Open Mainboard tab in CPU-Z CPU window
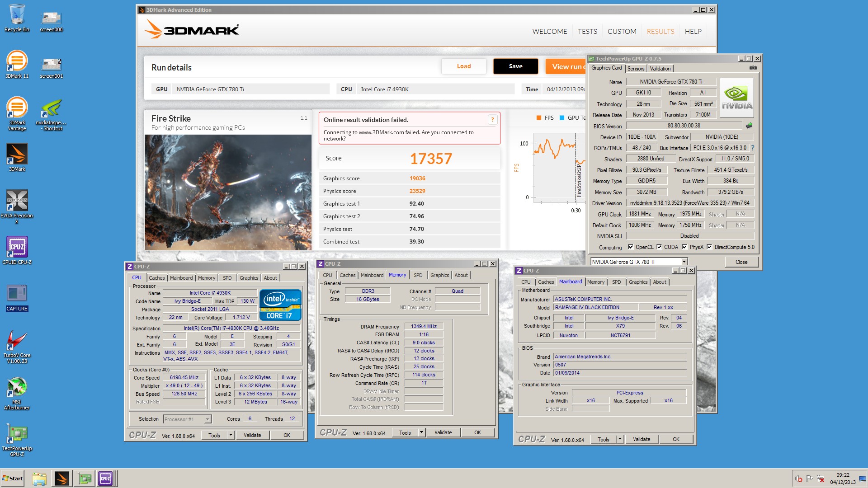The height and width of the screenshot is (488, 868). pos(181,278)
